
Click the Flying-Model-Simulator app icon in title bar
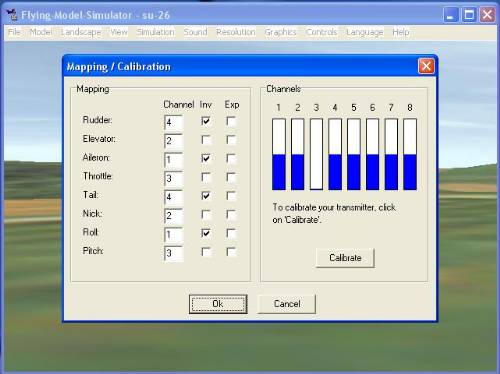[x=12, y=15]
